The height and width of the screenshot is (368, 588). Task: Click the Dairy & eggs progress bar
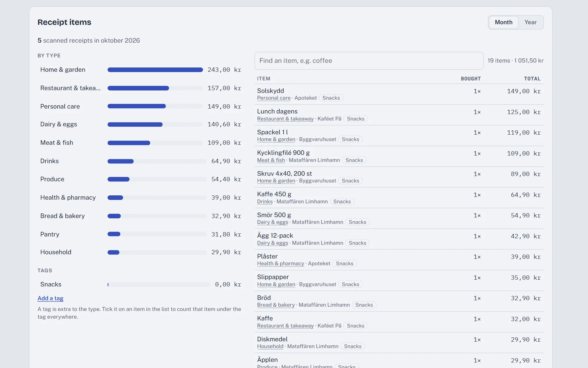tap(155, 125)
